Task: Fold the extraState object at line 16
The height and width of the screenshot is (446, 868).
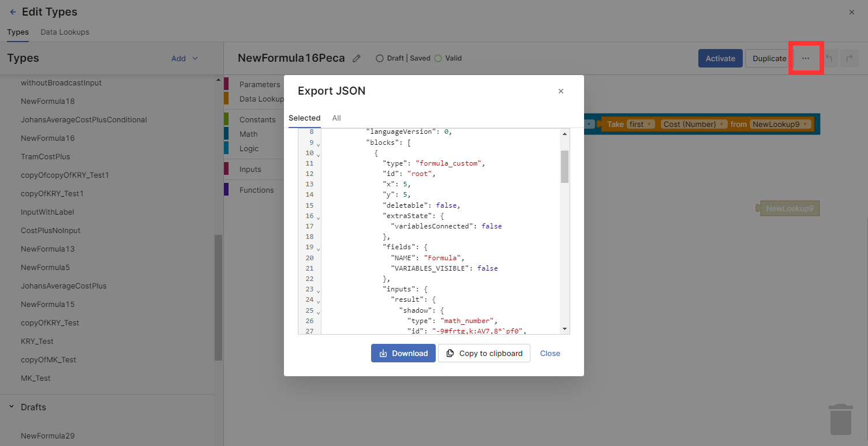Action: click(x=319, y=217)
